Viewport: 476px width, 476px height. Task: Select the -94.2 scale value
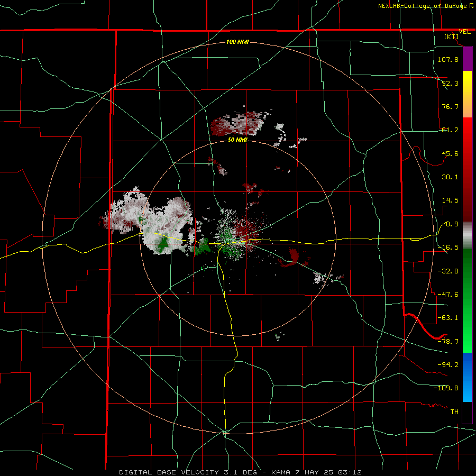[448, 365]
